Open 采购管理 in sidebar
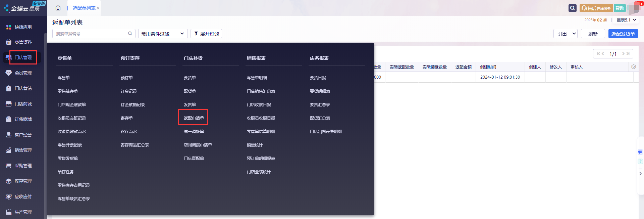 (x=23, y=166)
